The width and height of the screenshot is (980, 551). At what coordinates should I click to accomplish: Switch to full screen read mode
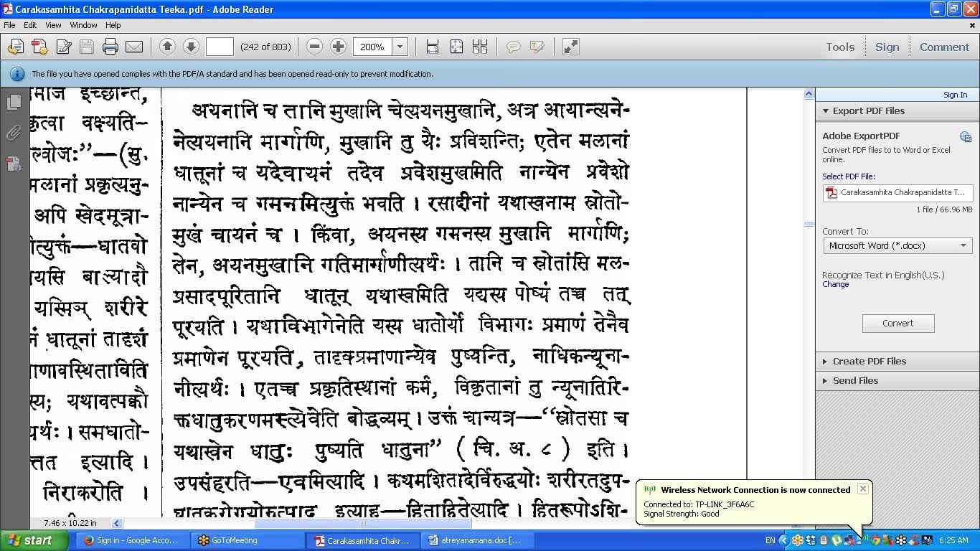tap(570, 47)
